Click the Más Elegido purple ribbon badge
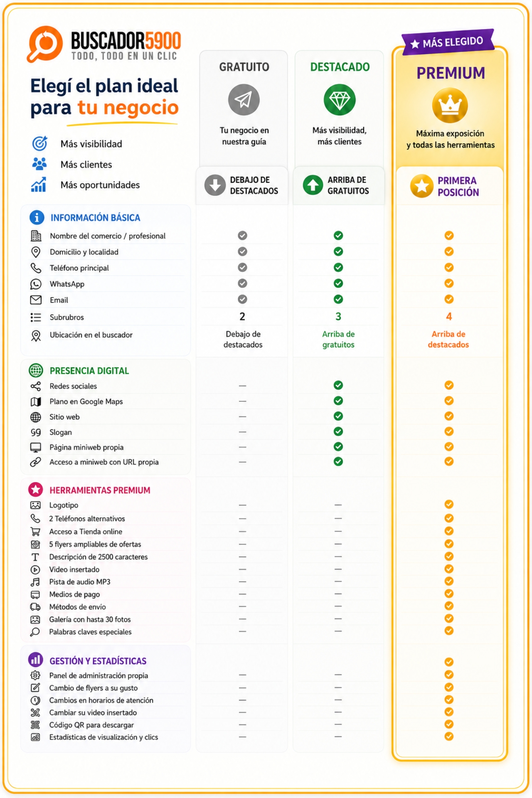The width and height of the screenshot is (532, 798). coord(448,42)
